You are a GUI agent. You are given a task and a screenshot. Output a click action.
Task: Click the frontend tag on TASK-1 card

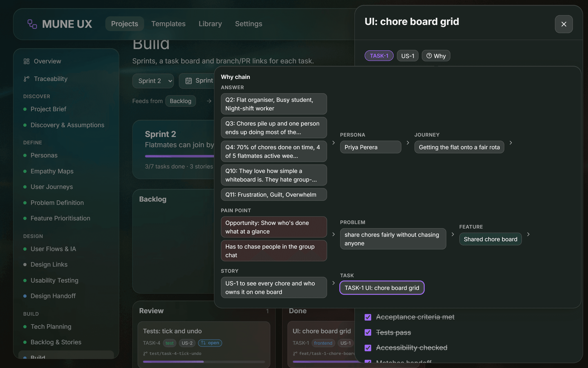323,343
